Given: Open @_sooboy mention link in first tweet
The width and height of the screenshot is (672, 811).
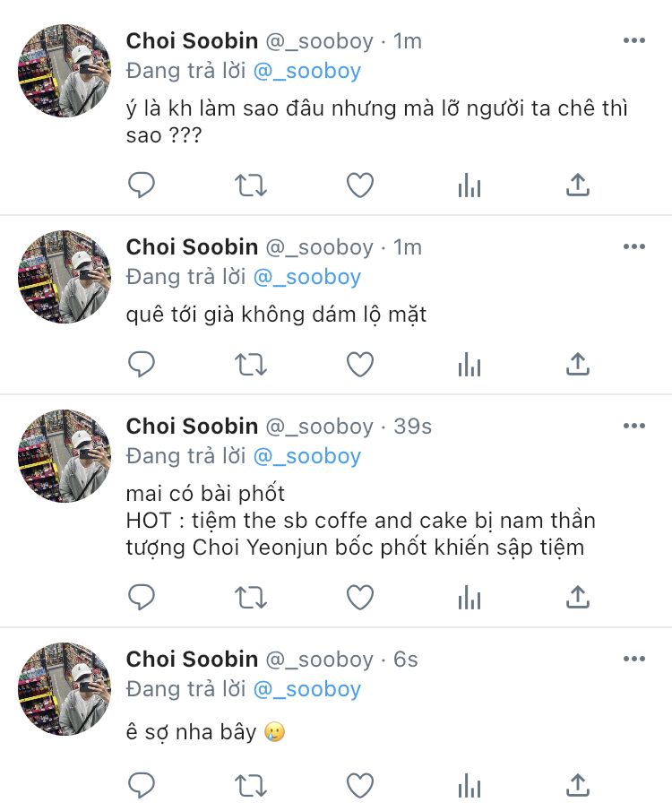Looking at the screenshot, I should pos(307,71).
